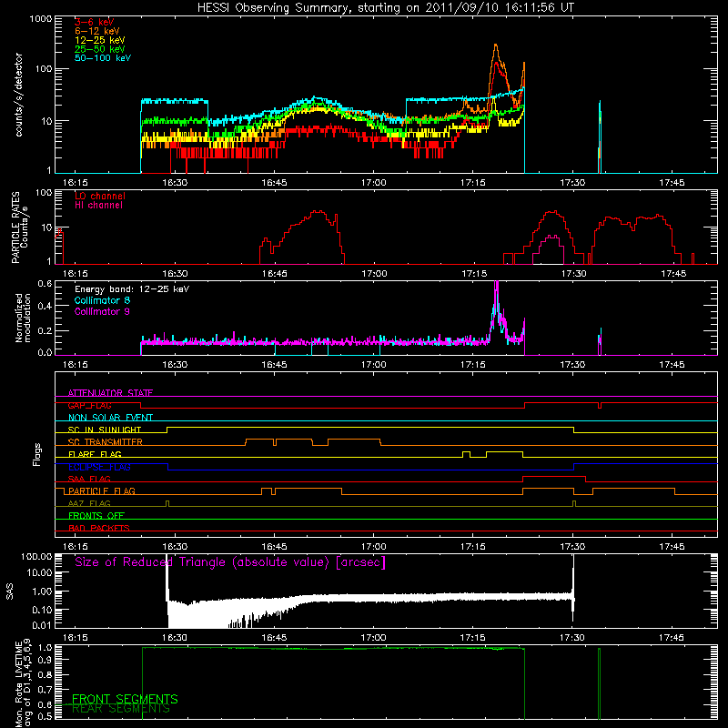This screenshot has height=728, width=728.
Task: Select the 25-50 keV legend label
Action: tap(100, 49)
